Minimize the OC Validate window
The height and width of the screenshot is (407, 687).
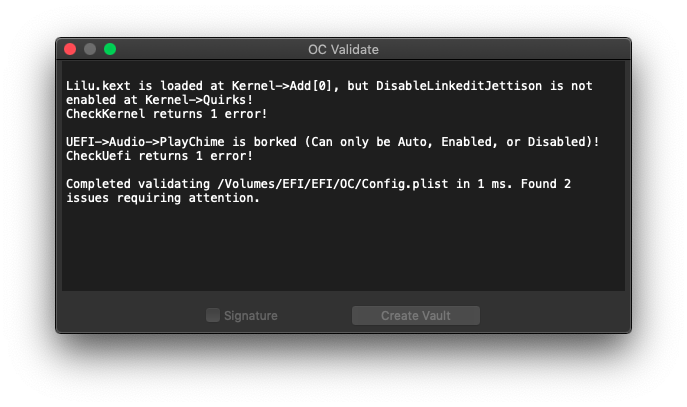(x=90, y=49)
